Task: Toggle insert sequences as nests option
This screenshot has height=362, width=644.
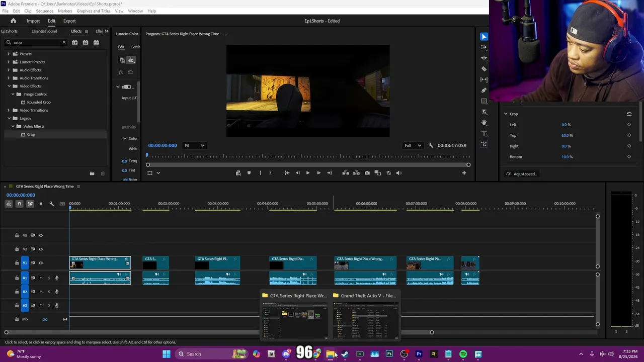Action: [x=9, y=204]
